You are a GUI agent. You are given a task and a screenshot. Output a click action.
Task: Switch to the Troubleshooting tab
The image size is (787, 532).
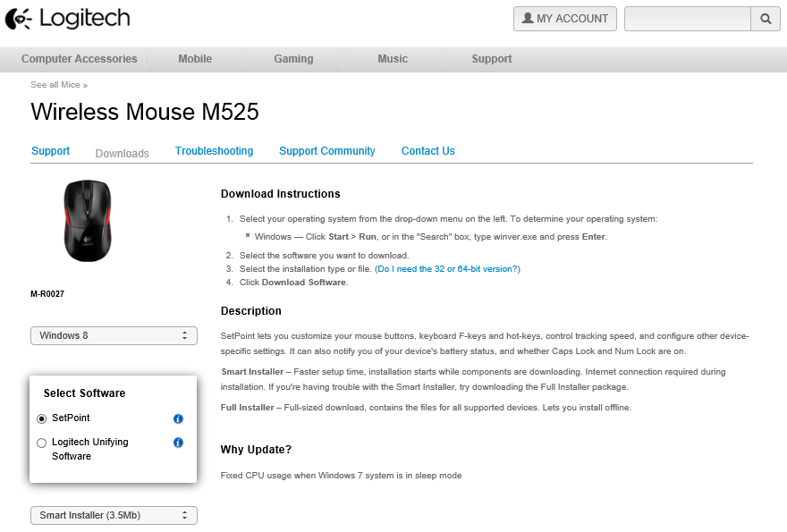point(214,151)
